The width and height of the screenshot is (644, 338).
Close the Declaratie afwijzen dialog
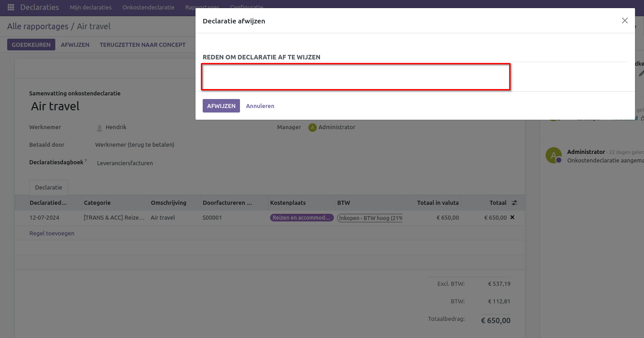(x=624, y=21)
